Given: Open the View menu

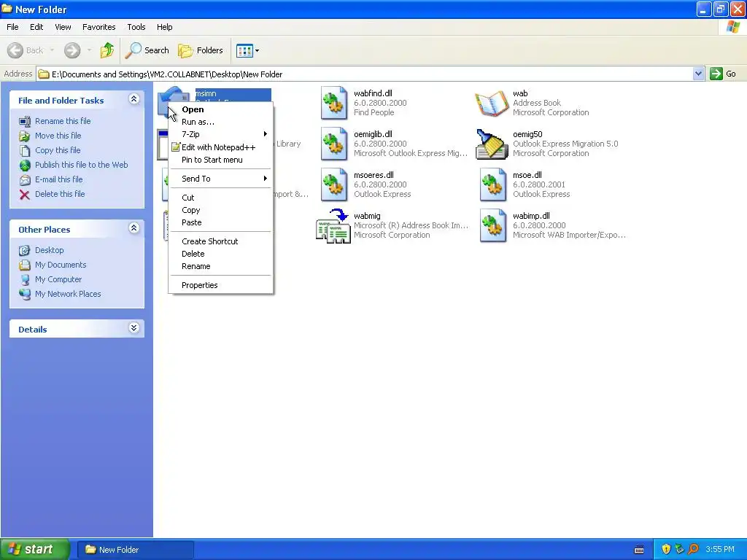Looking at the screenshot, I should (63, 27).
